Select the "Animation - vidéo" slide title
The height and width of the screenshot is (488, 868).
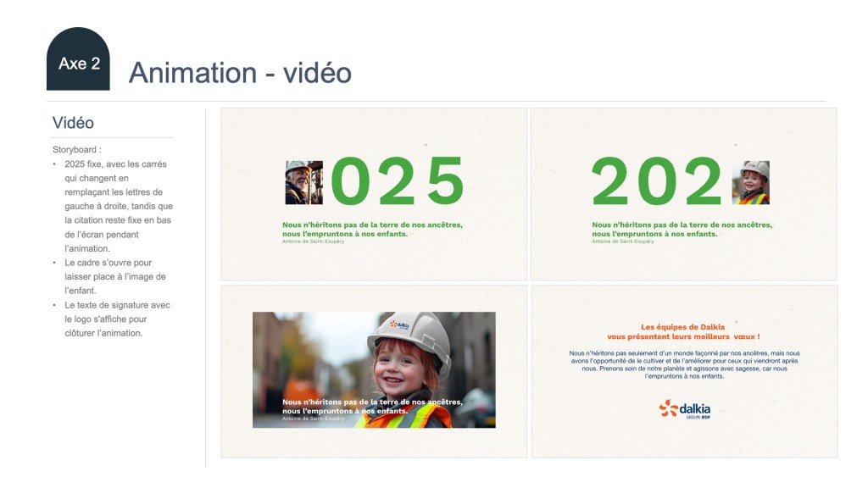[x=240, y=73]
